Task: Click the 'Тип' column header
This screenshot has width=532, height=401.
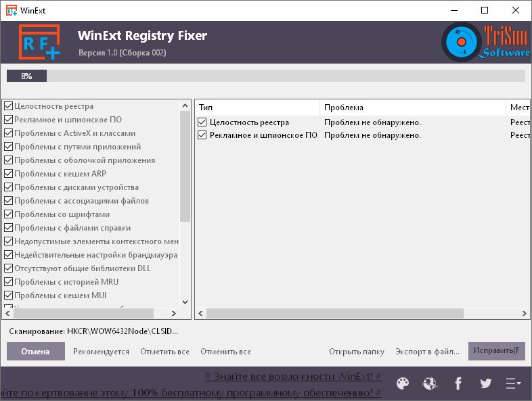Action: click(x=257, y=108)
